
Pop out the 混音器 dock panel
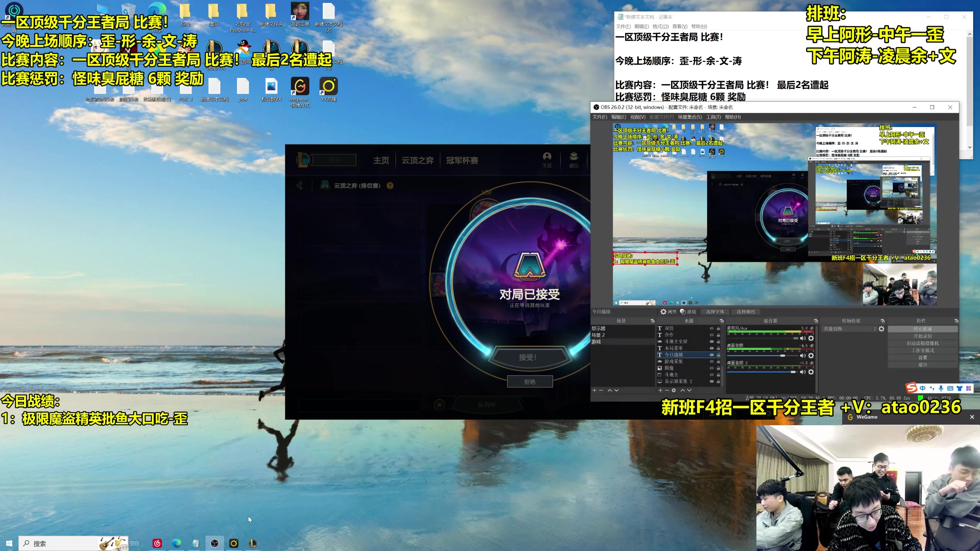[816, 321]
